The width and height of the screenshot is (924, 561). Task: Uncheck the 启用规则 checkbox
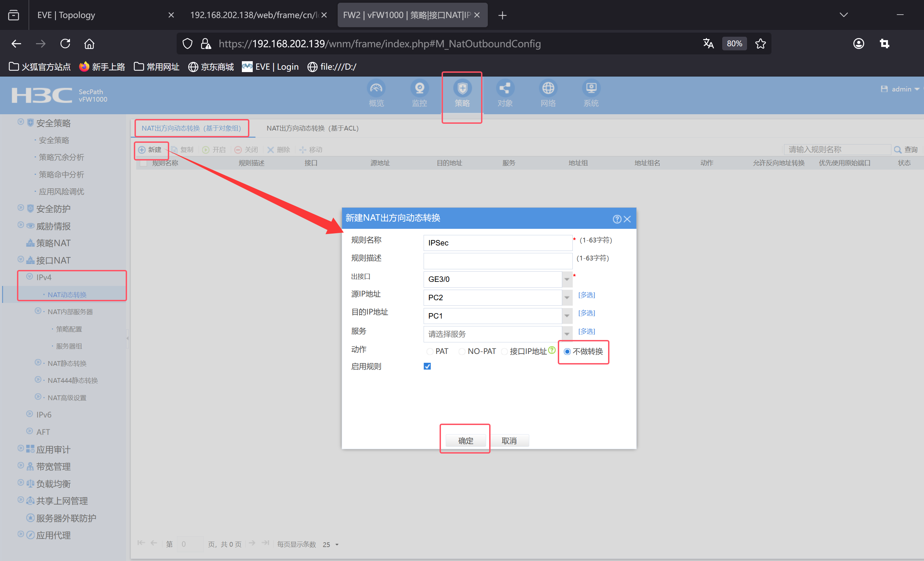[x=427, y=366]
